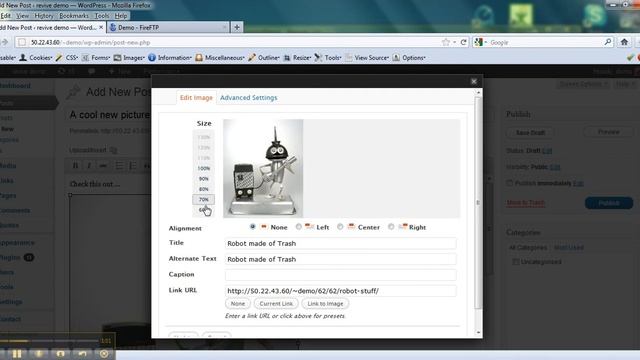Open the View Source toolbar menu

point(367,58)
